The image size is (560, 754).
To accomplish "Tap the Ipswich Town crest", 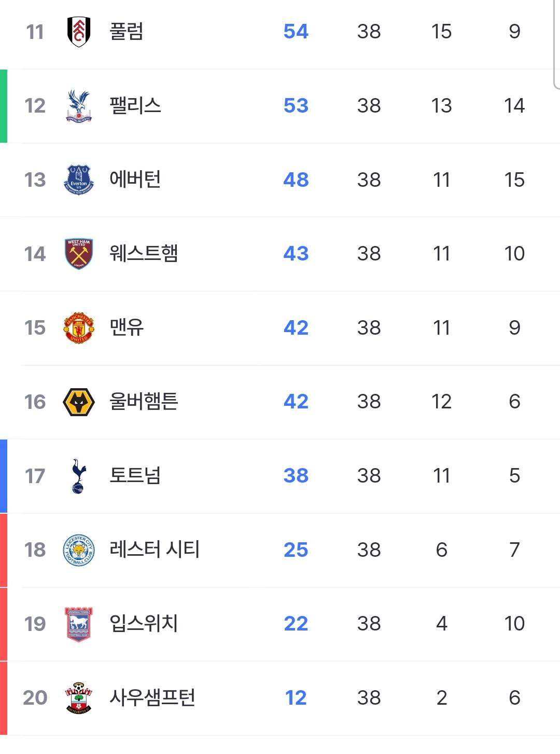I will pyautogui.click(x=79, y=624).
